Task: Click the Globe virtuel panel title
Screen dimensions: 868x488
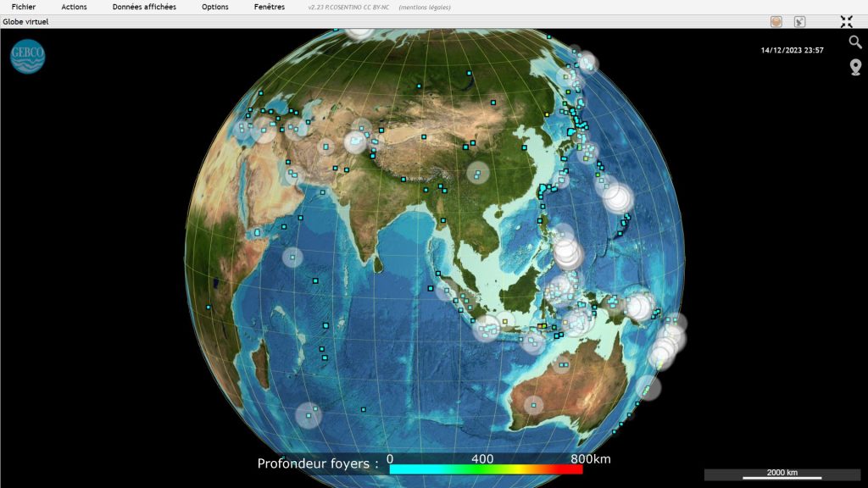Action: point(25,21)
